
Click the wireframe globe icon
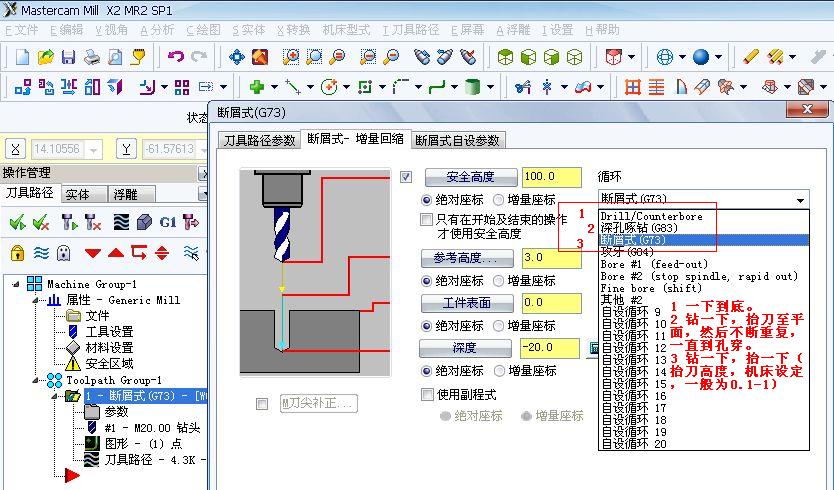tap(665, 57)
